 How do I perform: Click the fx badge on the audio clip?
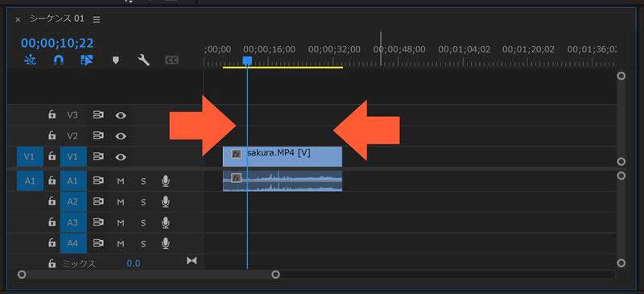point(236,178)
